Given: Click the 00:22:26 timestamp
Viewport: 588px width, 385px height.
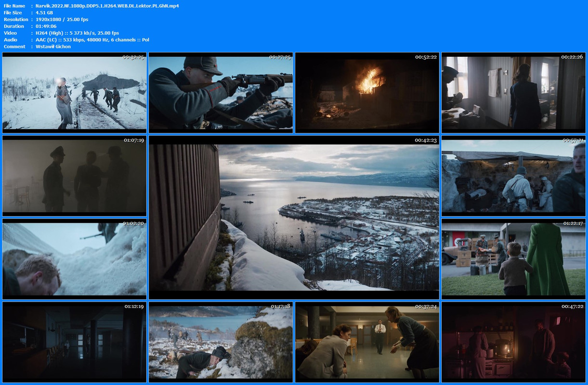Looking at the screenshot, I should click(572, 57).
